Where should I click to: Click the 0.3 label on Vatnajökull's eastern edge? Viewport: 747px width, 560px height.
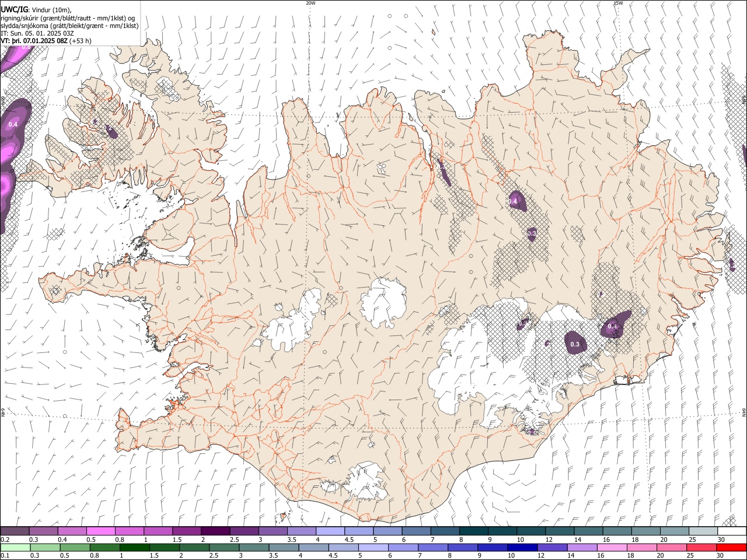(x=575, y=344)
